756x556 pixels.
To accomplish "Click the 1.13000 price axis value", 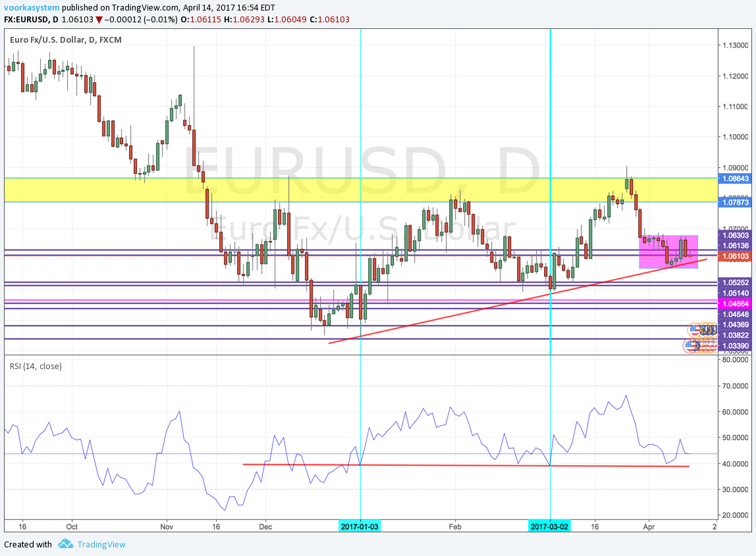I will pos(735,45).
